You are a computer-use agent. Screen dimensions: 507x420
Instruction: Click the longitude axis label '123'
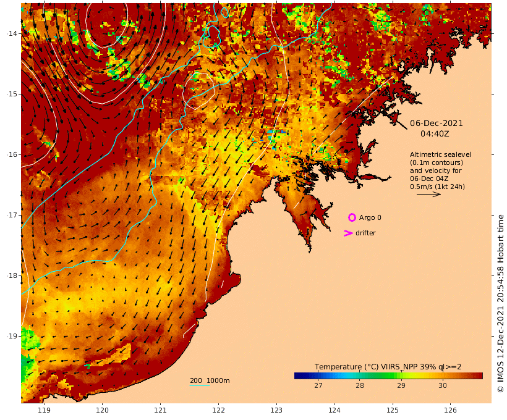pyautogui.click(x=276, y=410)
